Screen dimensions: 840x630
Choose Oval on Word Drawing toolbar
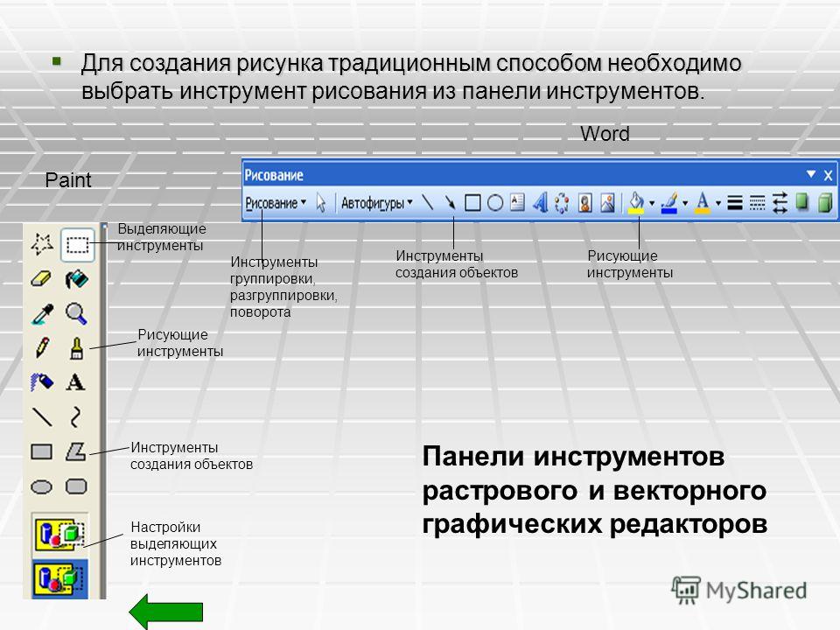pos(495,203)
